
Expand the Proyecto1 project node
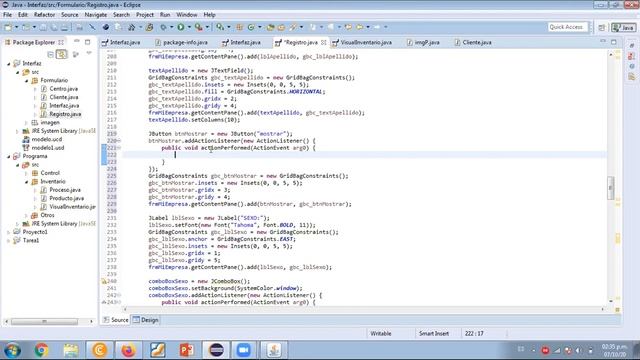click(9, 232)
